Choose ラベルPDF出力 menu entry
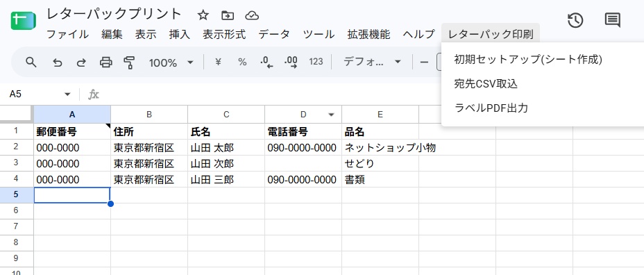Image resolution: width=644 pixels, height=275 pixels. coord(491,108)
